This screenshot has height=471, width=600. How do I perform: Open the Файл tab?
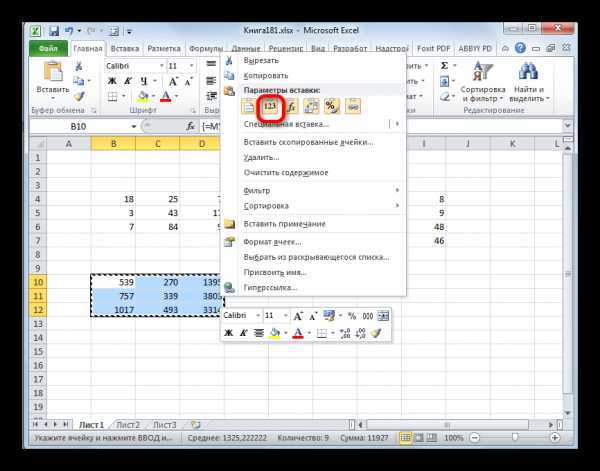tap(49, 49)
